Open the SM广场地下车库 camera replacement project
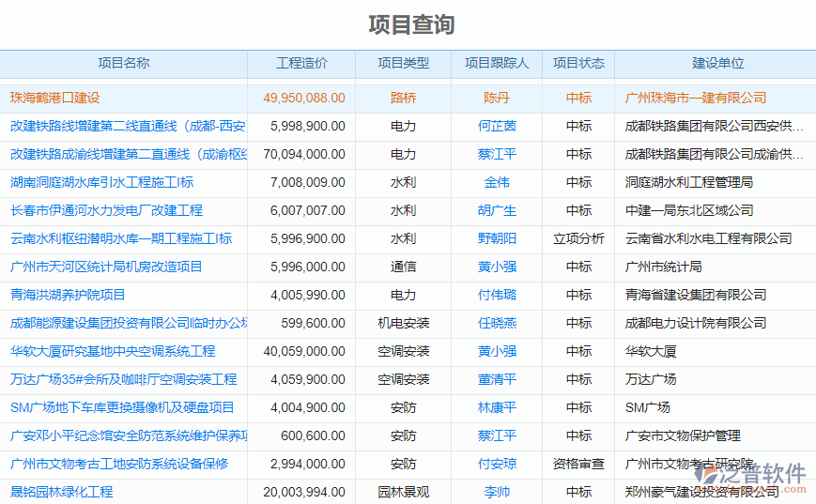Viewport: 816px width, 504px height. click(122, 407)
